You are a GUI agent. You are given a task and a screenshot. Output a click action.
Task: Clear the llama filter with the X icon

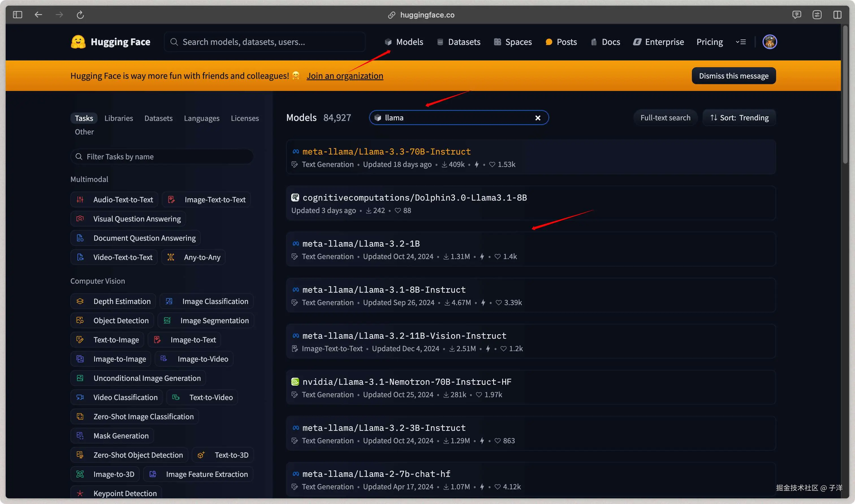click(x=537, y=118)
